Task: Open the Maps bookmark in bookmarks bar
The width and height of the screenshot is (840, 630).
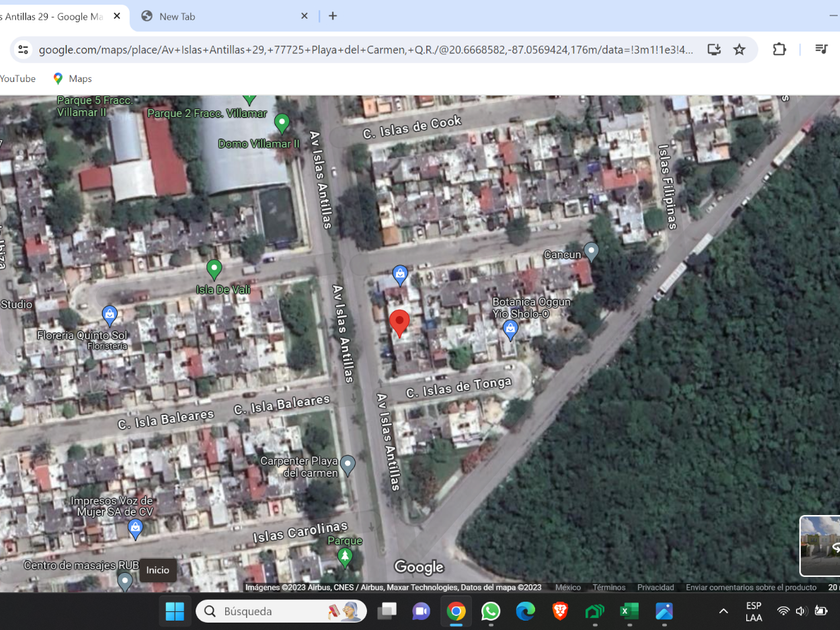Action: tap(72, 78)
